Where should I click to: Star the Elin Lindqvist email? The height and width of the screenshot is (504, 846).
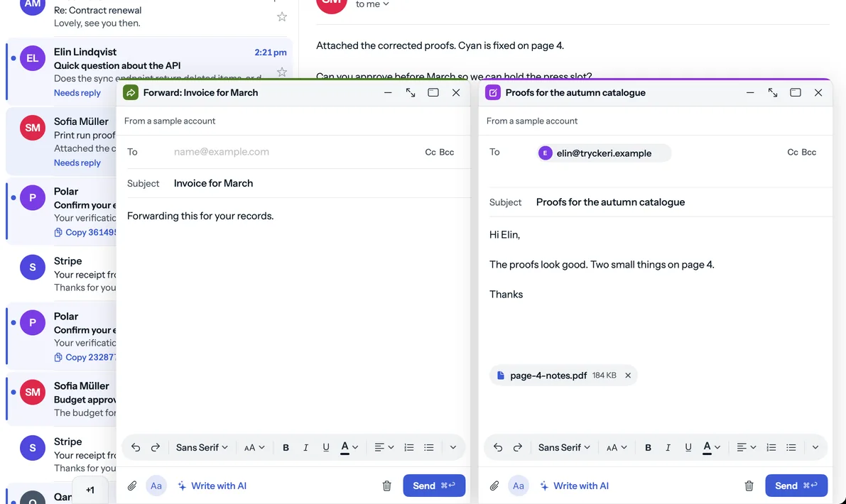281,72
